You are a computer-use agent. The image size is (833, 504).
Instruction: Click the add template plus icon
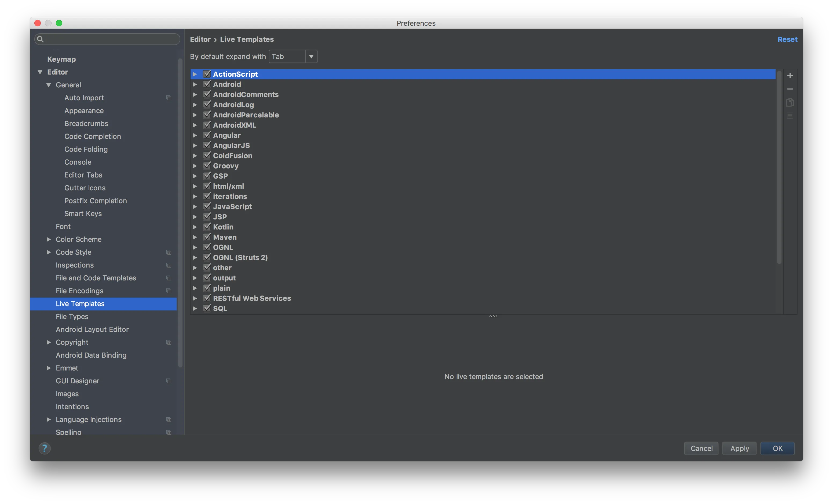click(x=790, y=76)
